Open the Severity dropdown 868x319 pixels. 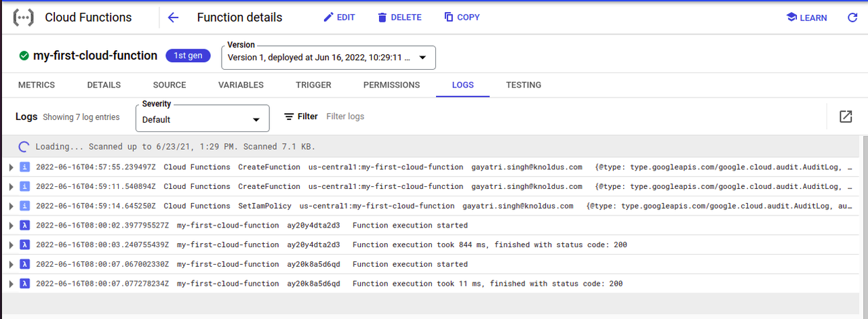click(x=203, y=119)
